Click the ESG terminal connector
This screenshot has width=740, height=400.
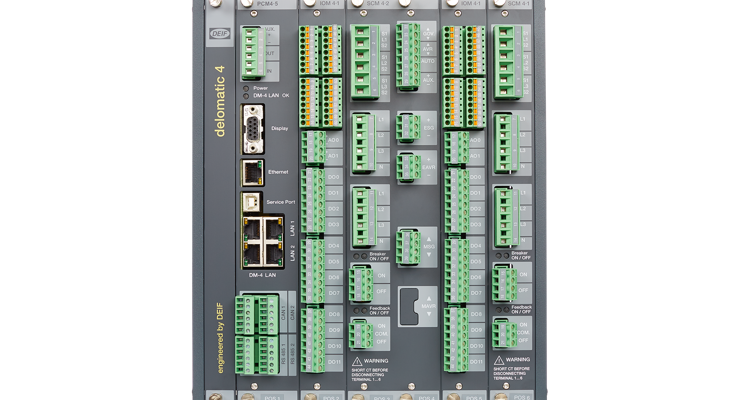[408, 127]
